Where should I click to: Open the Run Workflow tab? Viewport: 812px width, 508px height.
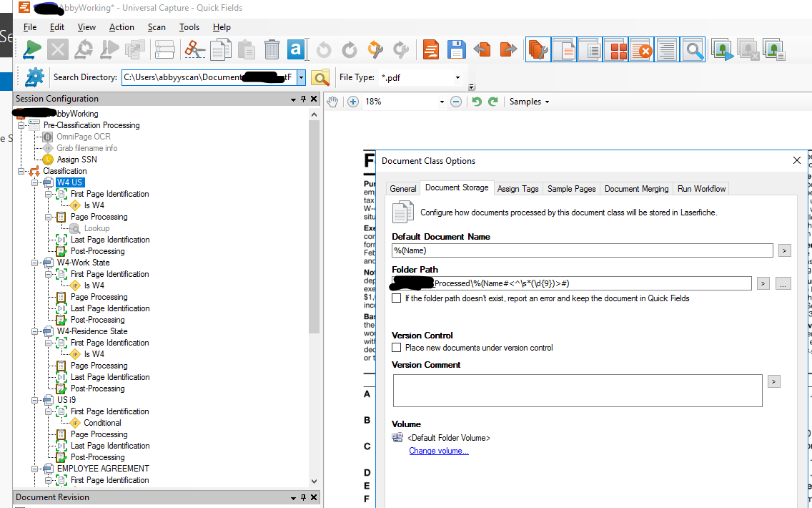coord(702,189)
